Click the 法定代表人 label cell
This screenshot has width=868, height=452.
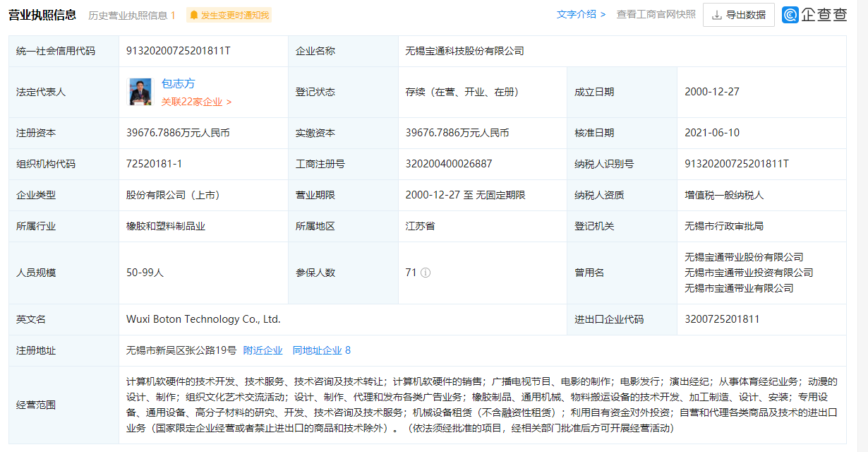(x=64, y=92)
